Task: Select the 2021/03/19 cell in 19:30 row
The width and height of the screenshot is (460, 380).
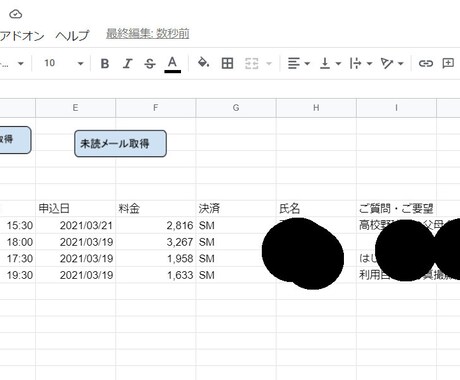Action: coord(76,275)
